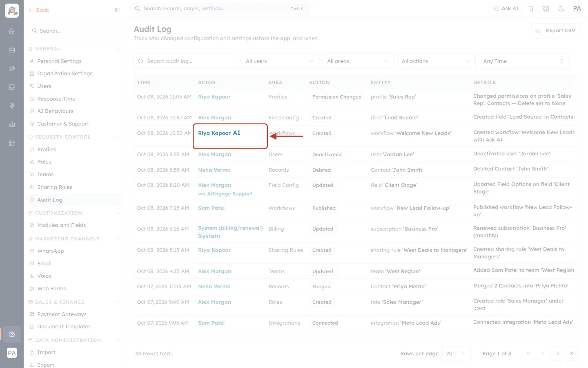Click the 'via AiEngage Support' text
Screen dimensions: 588x368
point(225,194)
